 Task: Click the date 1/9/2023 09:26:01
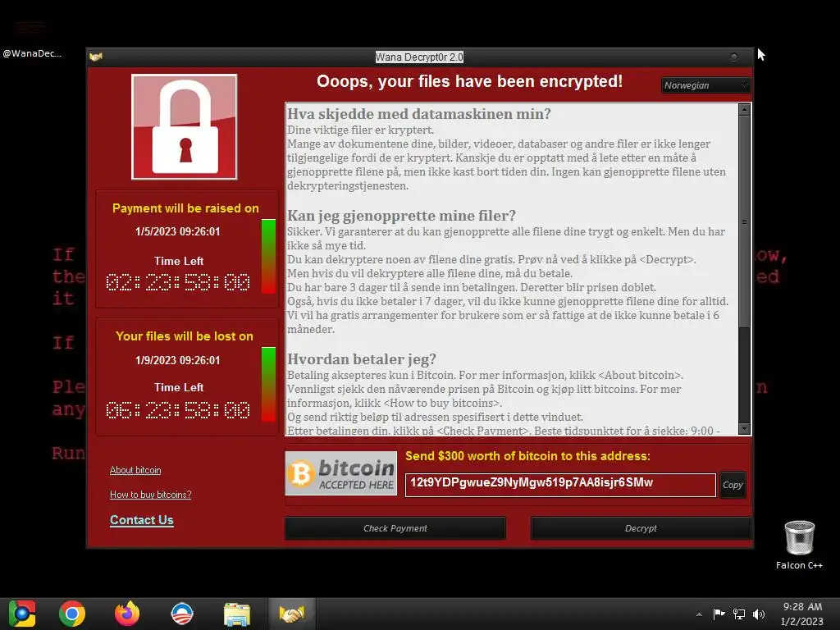coord(177,361)
